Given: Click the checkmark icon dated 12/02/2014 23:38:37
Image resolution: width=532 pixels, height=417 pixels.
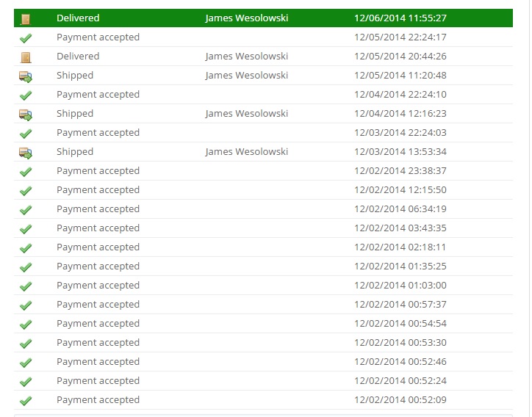Looking at the screenshot, I should [26, 172].
